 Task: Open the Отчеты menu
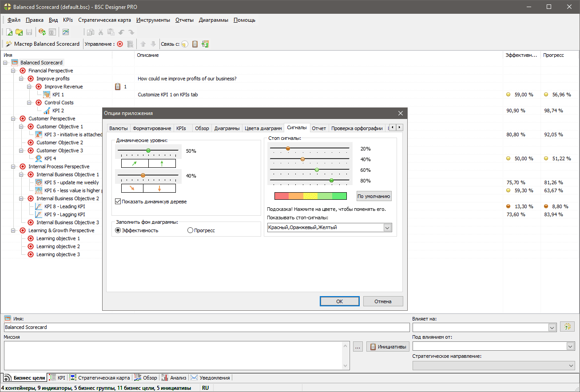coord(184,20)
